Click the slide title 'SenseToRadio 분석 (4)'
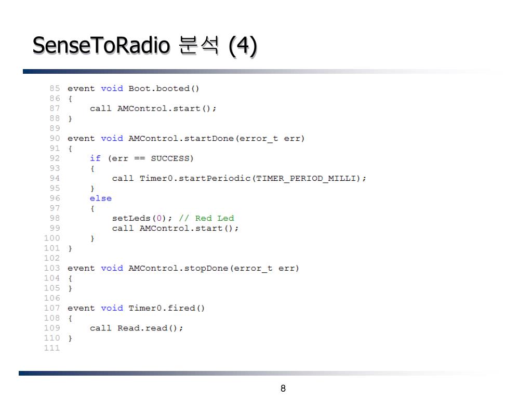Image resolution: width=532 pixels, height=399 pixels. point(145,46)
